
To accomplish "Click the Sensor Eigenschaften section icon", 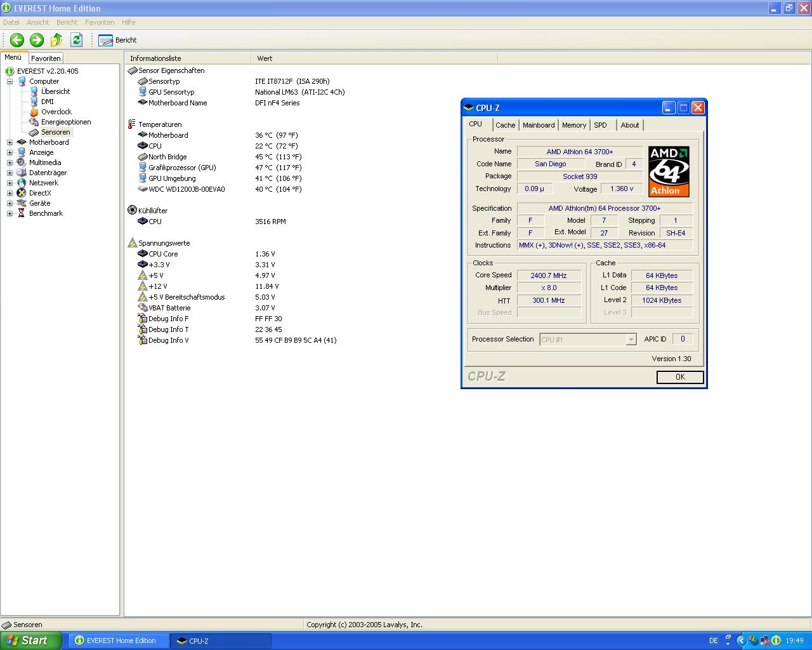I will point(132,70).
